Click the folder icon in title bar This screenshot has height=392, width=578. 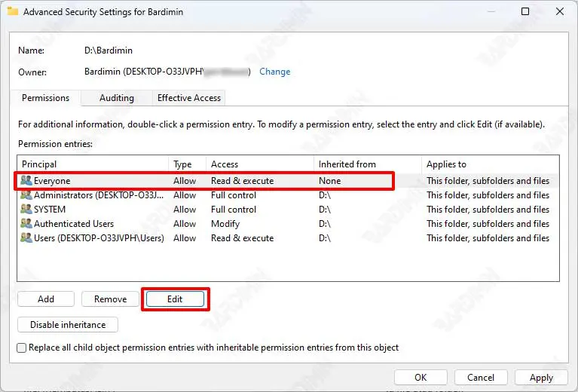(13, 11)
